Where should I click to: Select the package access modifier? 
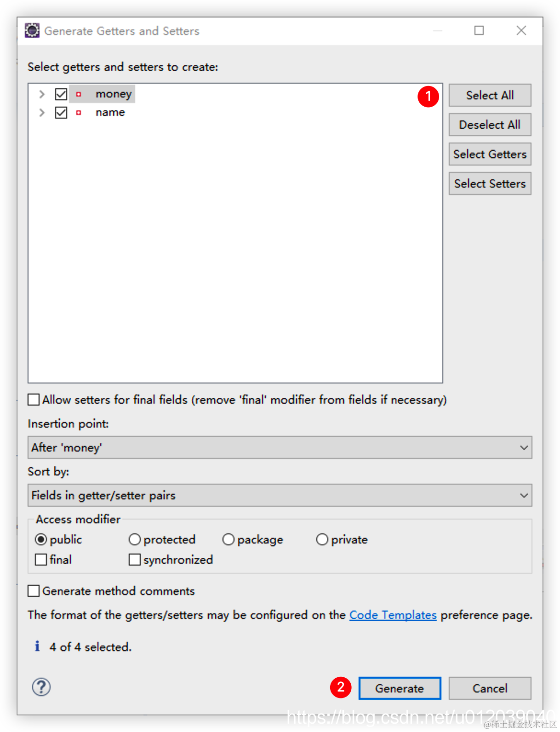click(229, 539)
